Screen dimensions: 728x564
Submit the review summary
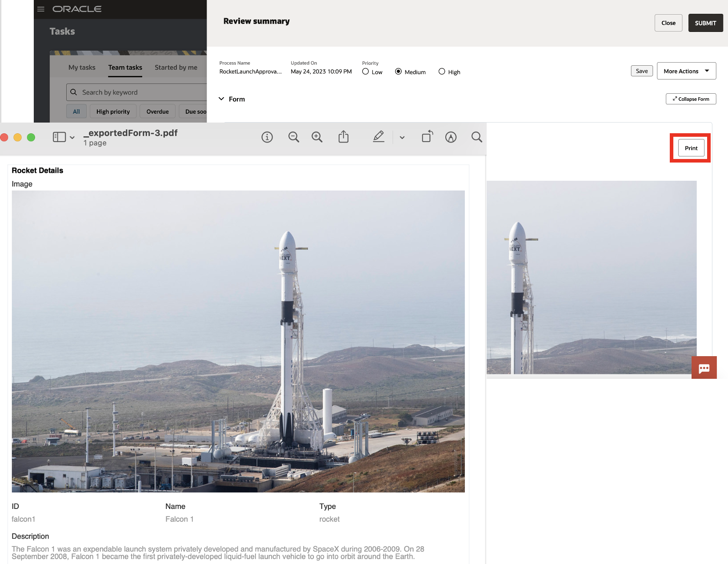click(706, 23)
